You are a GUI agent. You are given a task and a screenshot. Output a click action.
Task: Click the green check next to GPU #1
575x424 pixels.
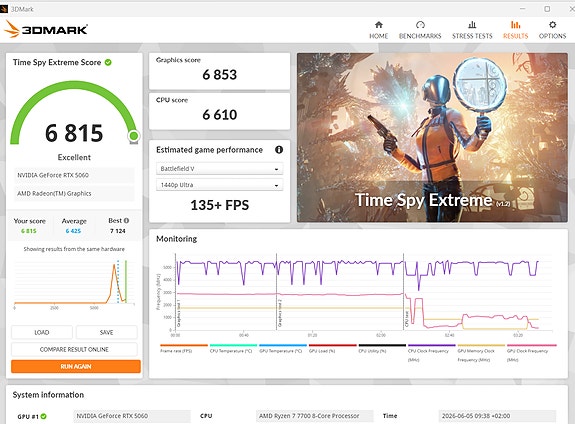44,416
